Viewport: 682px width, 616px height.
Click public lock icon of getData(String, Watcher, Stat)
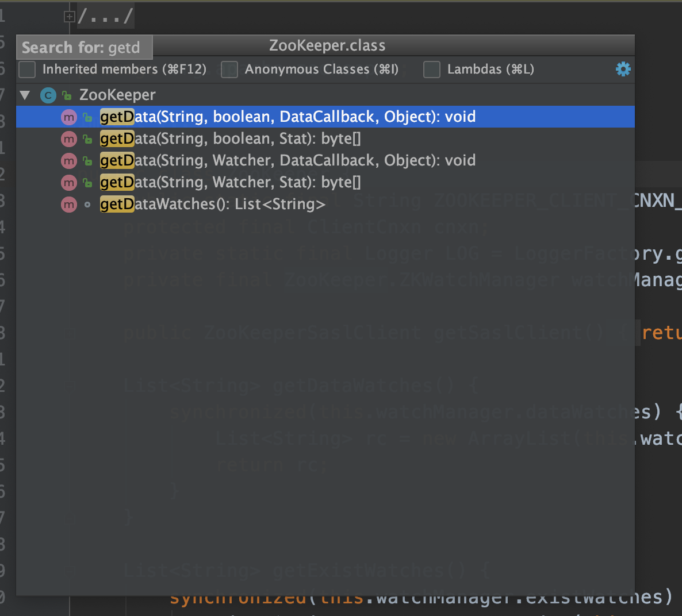[x=87, y=183]
